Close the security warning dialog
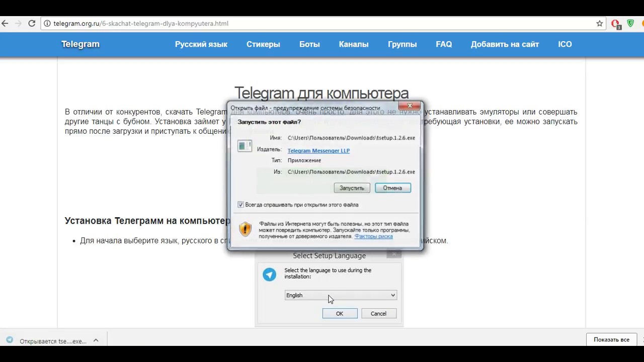 coord(410,106)
